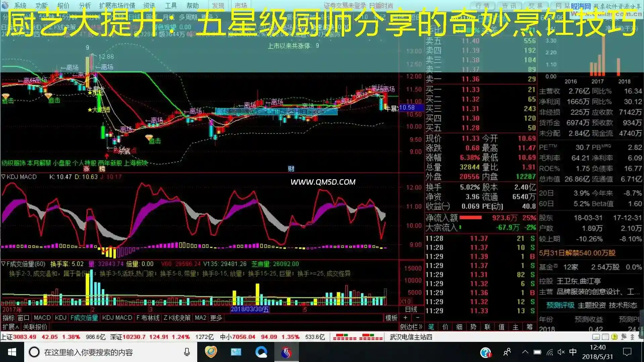Click the plus zoom-in chart button
This screenshot has width=644, height=362.
[x=406, y=318]
